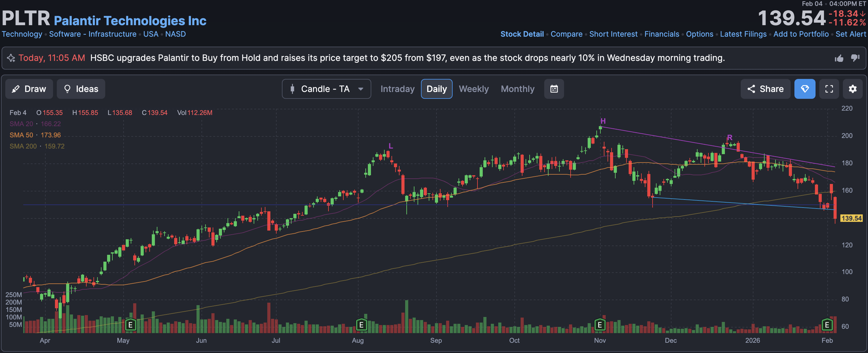Screen dimensions: 868x353
Task: Give thumbs up to HSBC news
Action: [839, 58]
